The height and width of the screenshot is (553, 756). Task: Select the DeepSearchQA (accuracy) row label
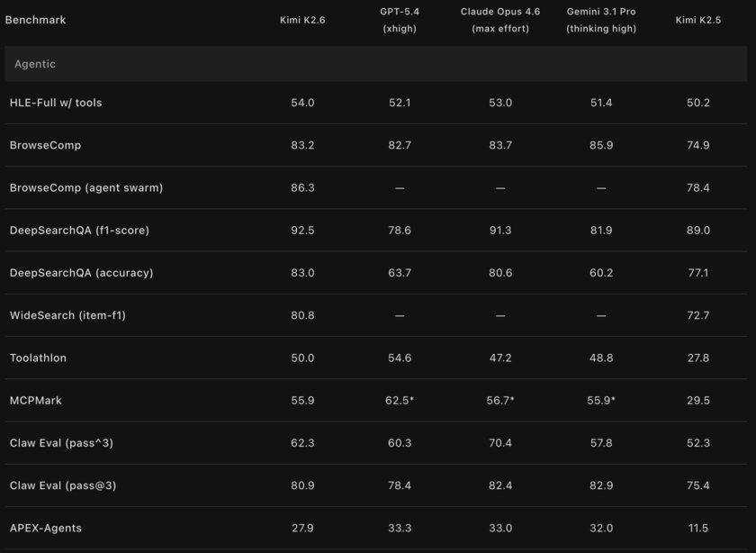(x=80, y=273)
